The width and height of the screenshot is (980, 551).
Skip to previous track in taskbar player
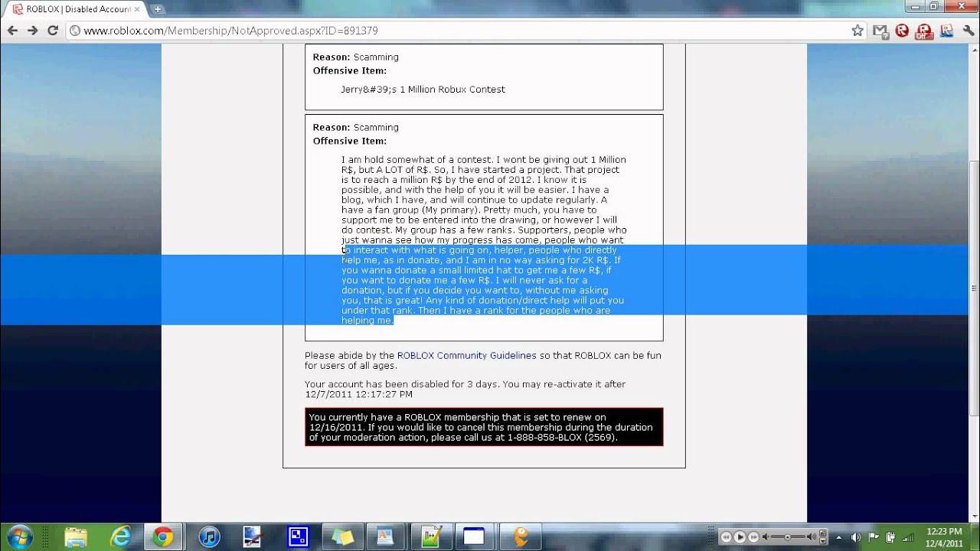click(x=726, y=537)
